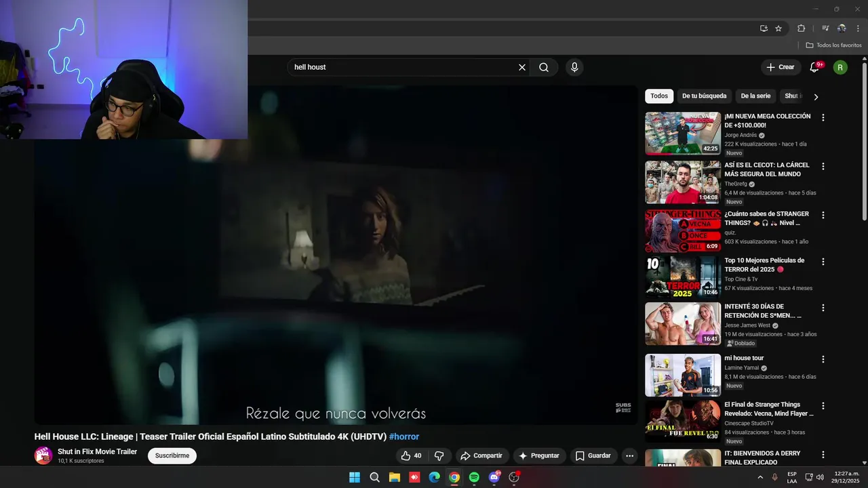The image size is (868, 488).
Task: Like the video with thumbs up
Action: [411, 455]
